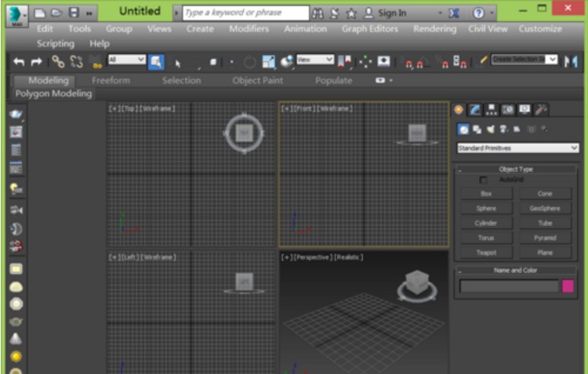
Task: Select the Geometry category icon in Create panel
Action: click(x=463, y=129)
